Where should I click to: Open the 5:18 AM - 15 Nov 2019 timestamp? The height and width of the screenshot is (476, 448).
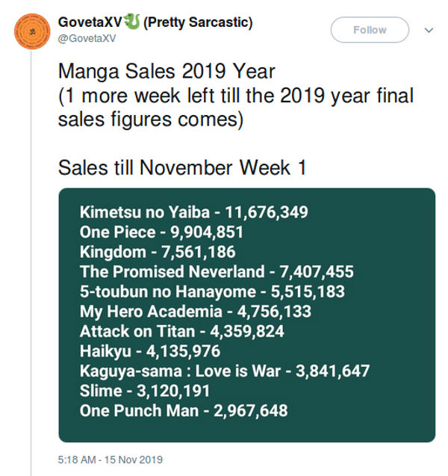(110, 460)
